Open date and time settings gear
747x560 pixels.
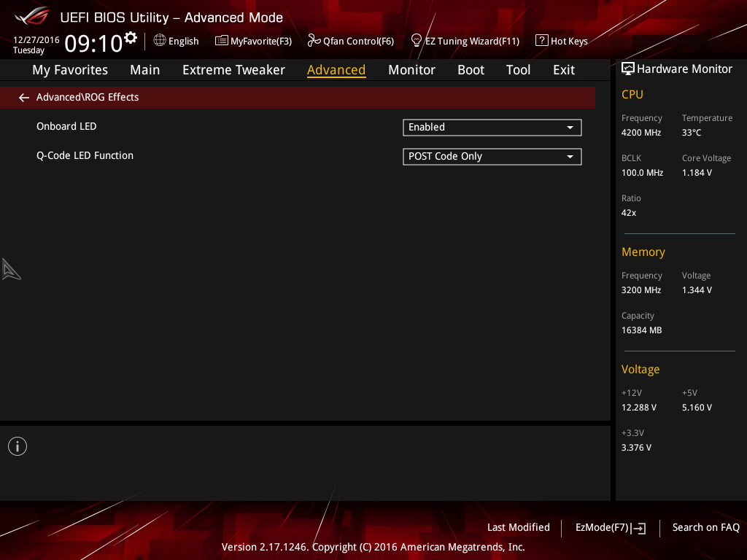(x=131, y=37)
